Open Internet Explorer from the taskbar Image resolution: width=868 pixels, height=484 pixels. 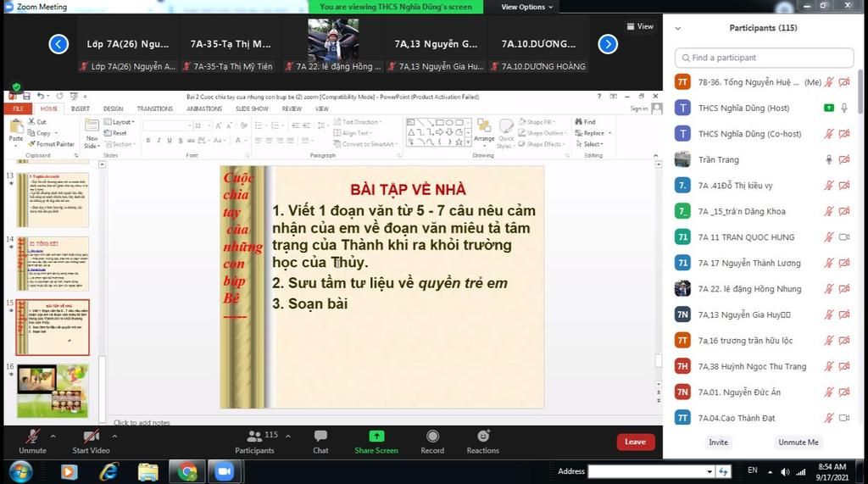(109, 472)
